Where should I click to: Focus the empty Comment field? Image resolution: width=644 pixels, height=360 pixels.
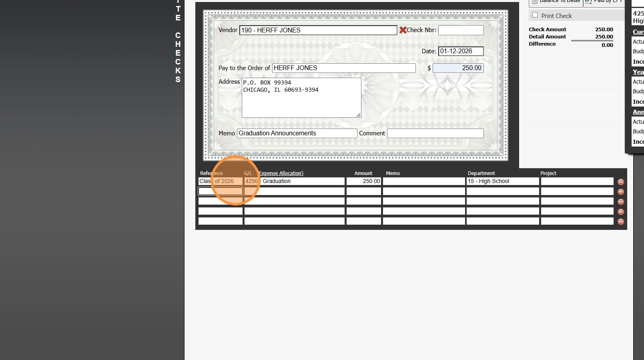coord(435,133)
